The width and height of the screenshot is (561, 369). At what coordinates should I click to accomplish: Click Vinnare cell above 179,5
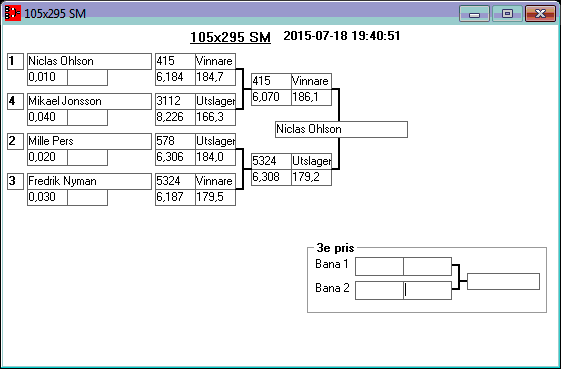coord(215,181)
